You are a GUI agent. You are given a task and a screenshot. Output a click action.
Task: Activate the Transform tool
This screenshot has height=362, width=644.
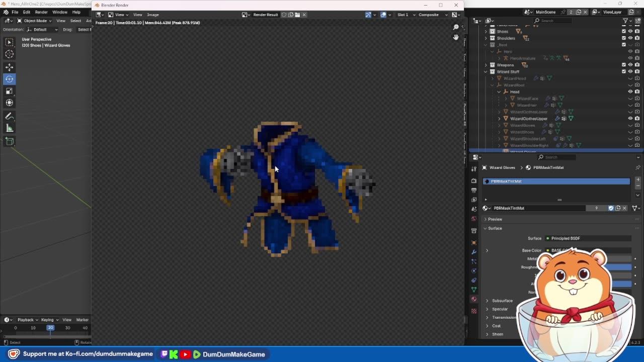(9, 103)
